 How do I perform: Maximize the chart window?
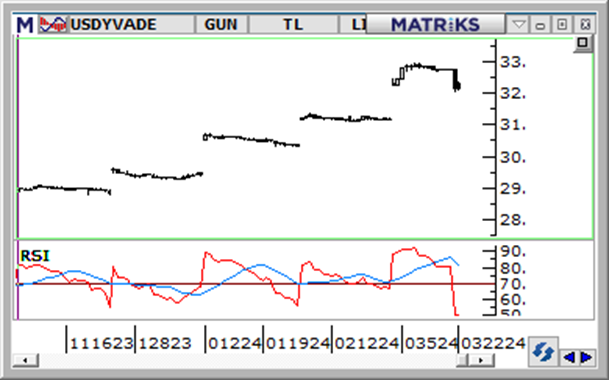tap(562, 25)
